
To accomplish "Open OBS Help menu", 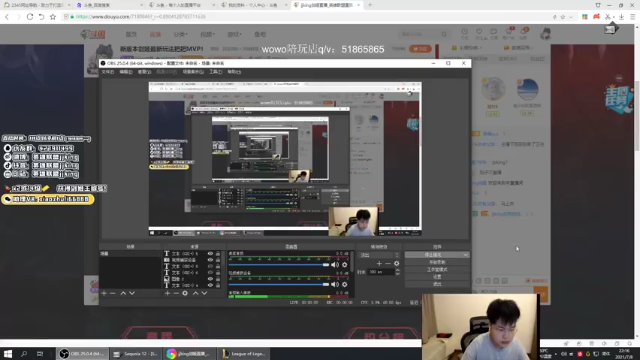I will pyautogui.click(x=234, y=72).
